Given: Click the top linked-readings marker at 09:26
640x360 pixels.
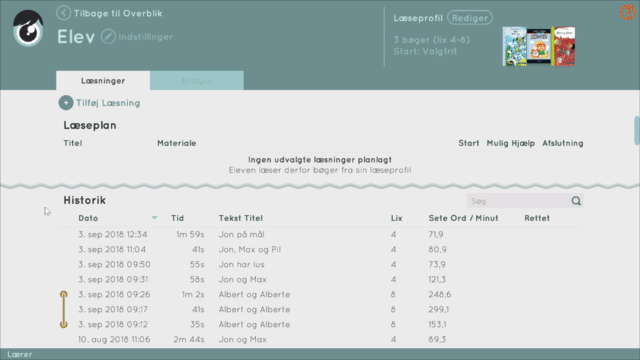Looking at the screenshot, I should (64, 294).
